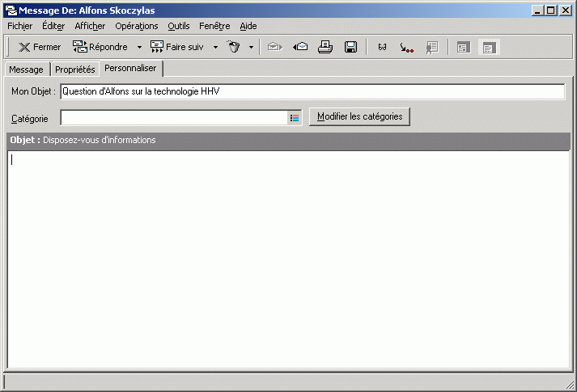The width and height of the screenshot is (577, 392).
Task: Click the printer icon
Action: 325,47
